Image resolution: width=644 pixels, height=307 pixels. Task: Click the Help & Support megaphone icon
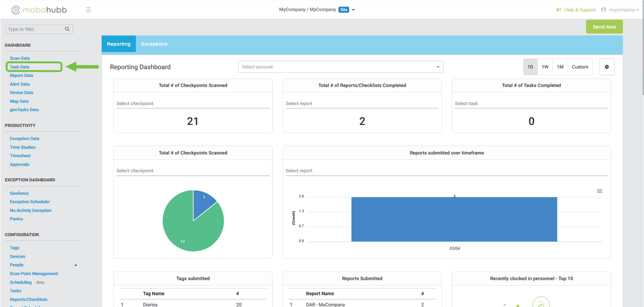(559, 10)
